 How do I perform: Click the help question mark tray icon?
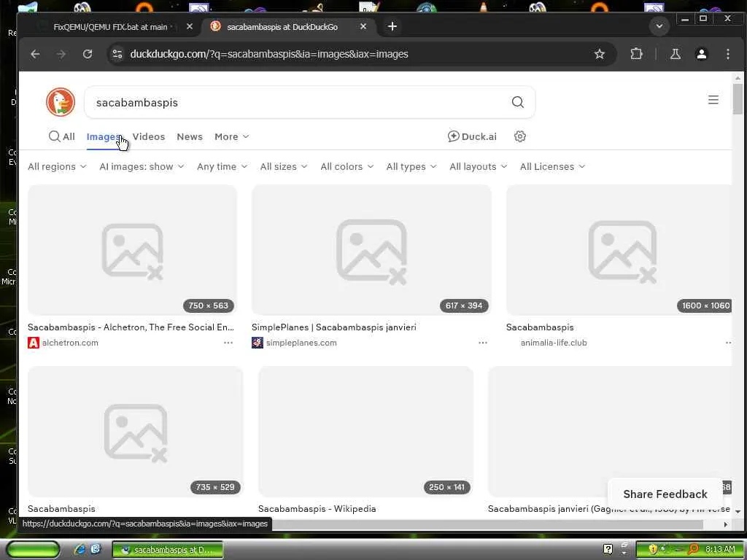tap(608, 549)
